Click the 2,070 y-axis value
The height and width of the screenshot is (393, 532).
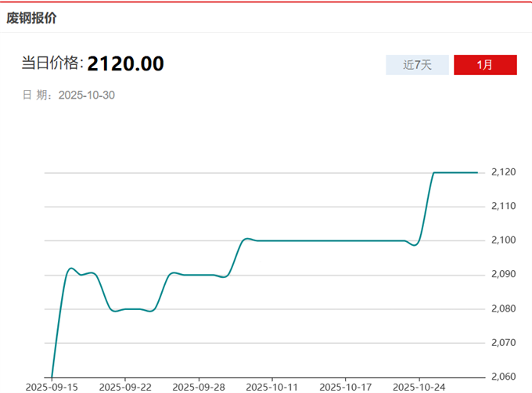point(503,343)
